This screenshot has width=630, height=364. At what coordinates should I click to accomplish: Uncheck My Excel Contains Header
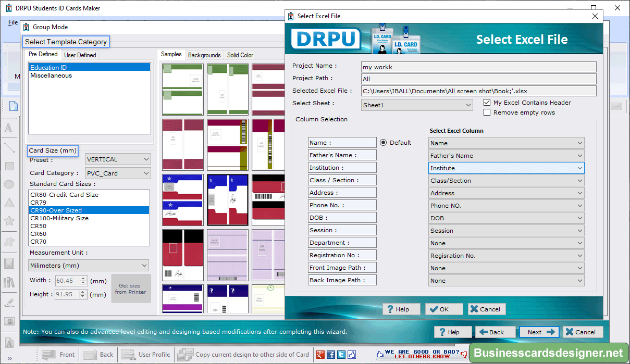pyautogui.click(x=487, y=103)
